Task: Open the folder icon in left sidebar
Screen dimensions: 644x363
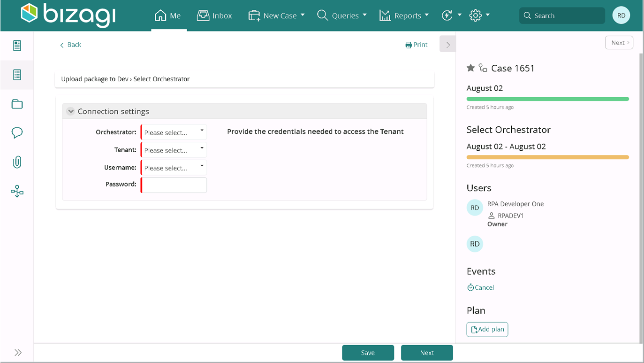Action: [x=17, y=104]
